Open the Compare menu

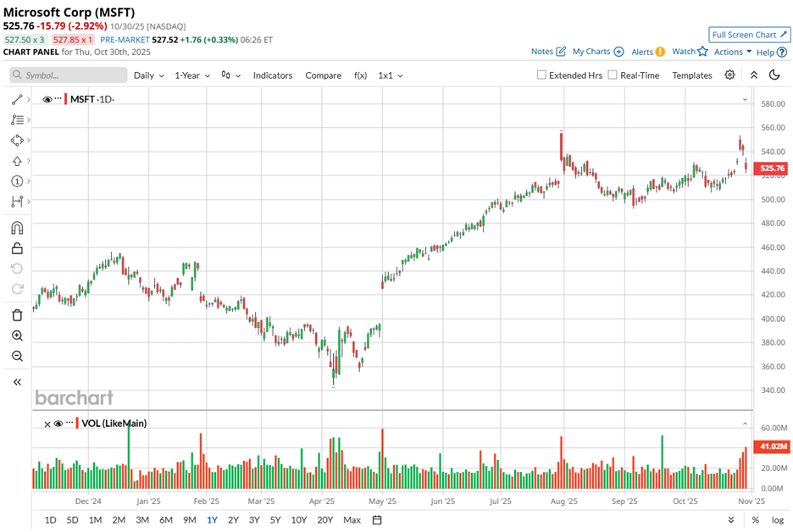point(323,75)
